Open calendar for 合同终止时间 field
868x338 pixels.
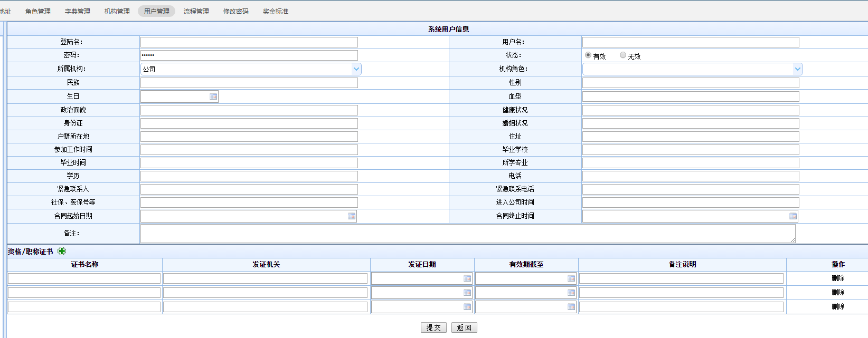[x=792, y=216]
